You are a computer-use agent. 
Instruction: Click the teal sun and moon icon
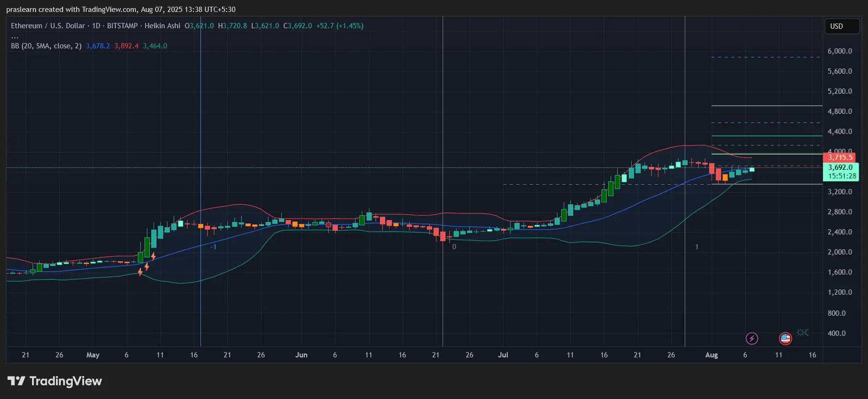[x=803, y=332]
